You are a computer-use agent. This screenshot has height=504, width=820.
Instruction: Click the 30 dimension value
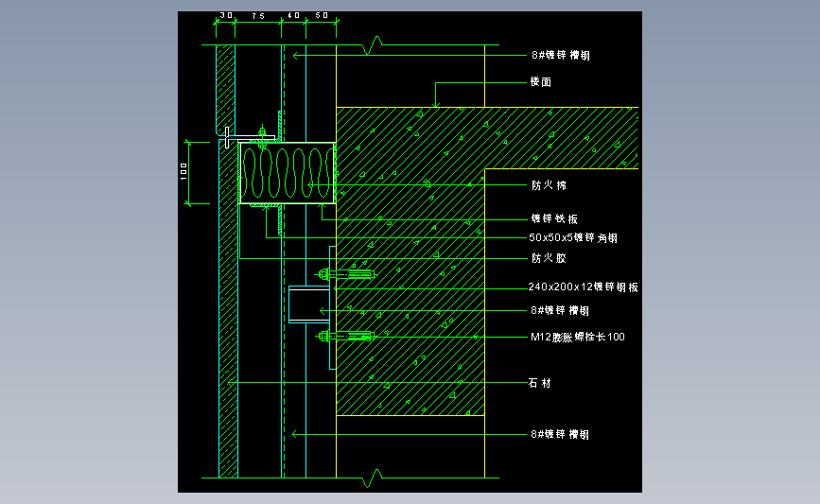[226, 16]
